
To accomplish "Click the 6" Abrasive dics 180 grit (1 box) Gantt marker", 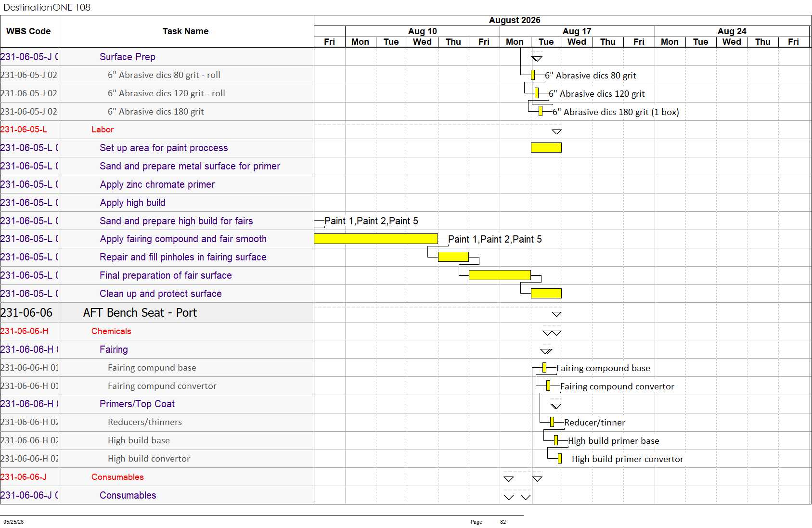I will click(x=541, y=111).
